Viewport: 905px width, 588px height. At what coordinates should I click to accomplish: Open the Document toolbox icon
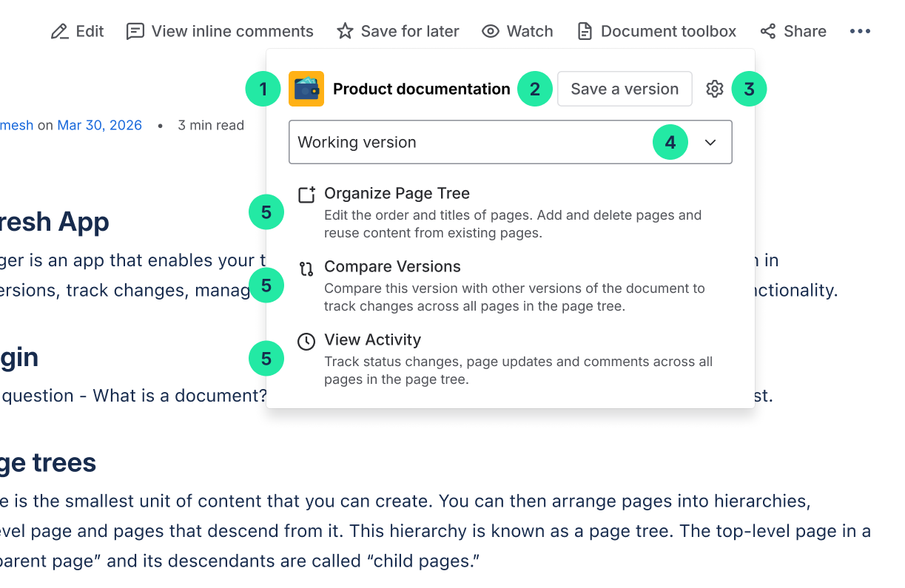585,32
